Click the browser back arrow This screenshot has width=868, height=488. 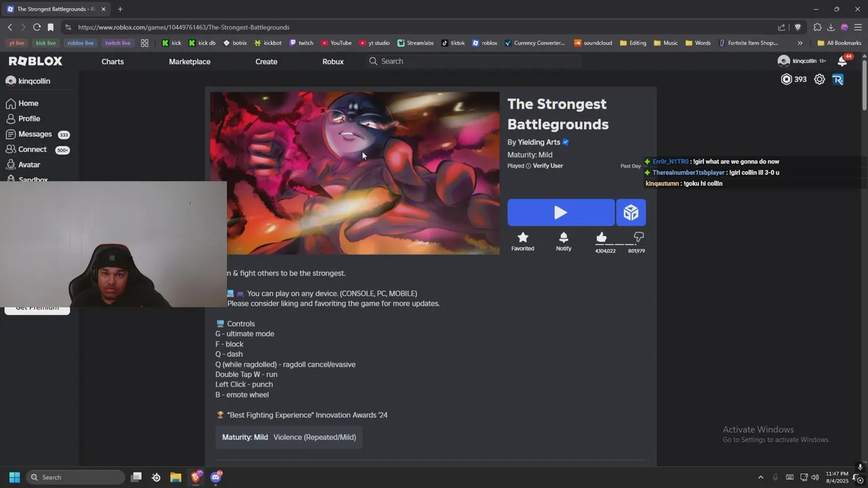tap(10, 27)
